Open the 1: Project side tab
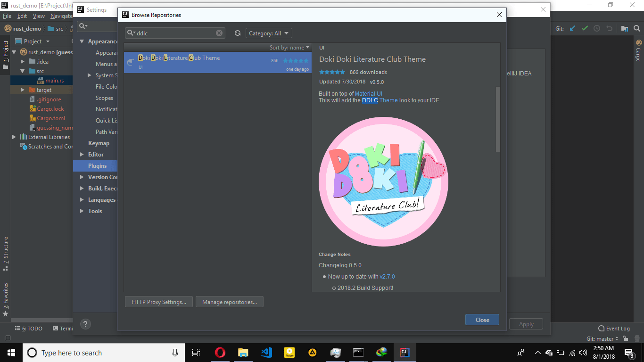 [x=6, y=55]
